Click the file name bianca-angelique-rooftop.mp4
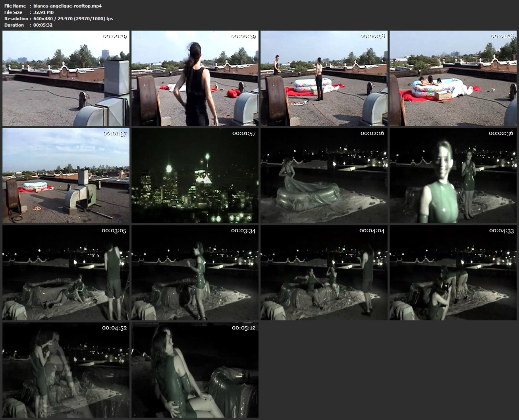 [68, 6]
